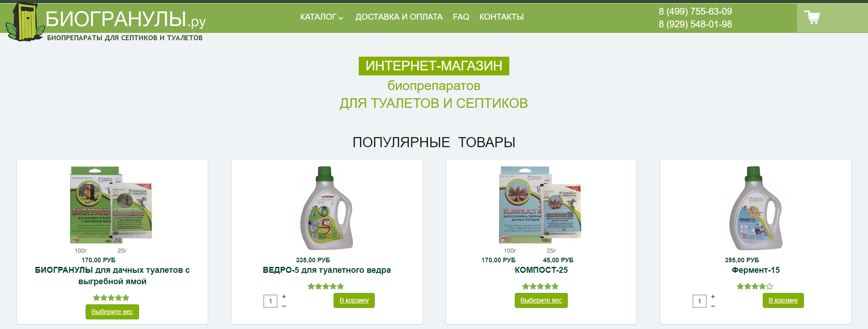The width and height of the screenshot is (868, 329).
Task: Open the shopping cart icon
Action: [x=812, y=18]
